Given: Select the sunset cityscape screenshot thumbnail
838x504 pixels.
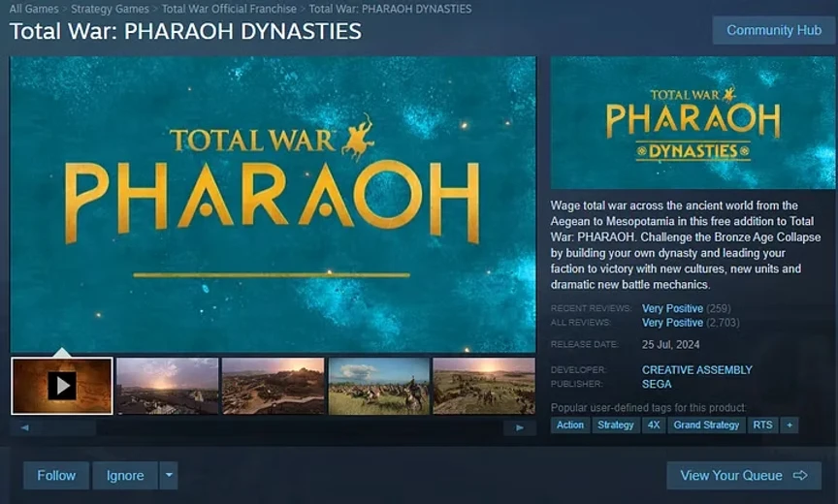Looking at the screenshot, I should [167, 386].
